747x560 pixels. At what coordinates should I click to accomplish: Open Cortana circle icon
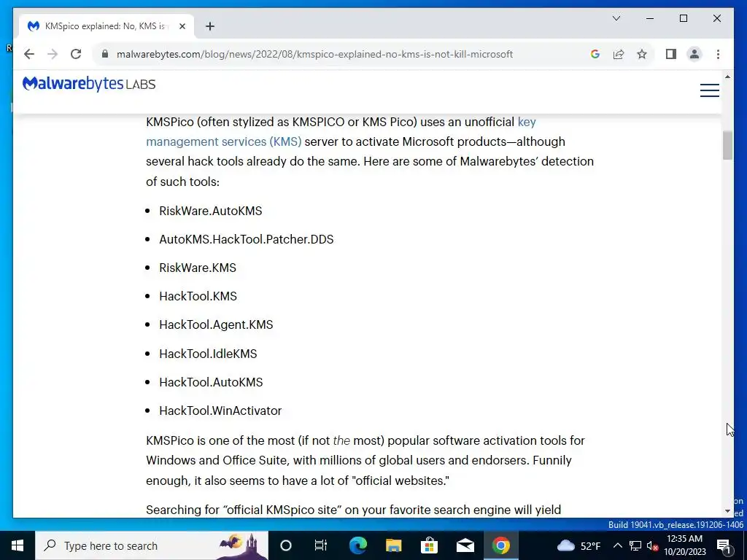click(x=286, y=545)
